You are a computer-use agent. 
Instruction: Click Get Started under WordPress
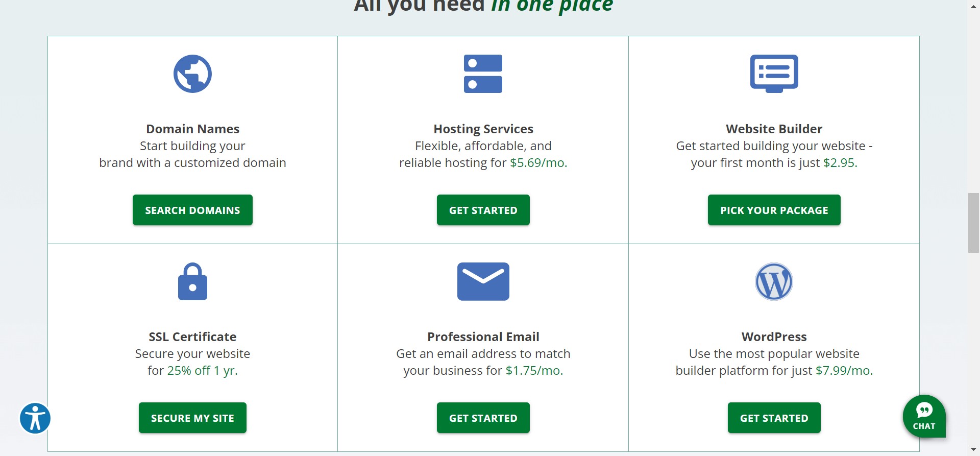click(774, 418)
